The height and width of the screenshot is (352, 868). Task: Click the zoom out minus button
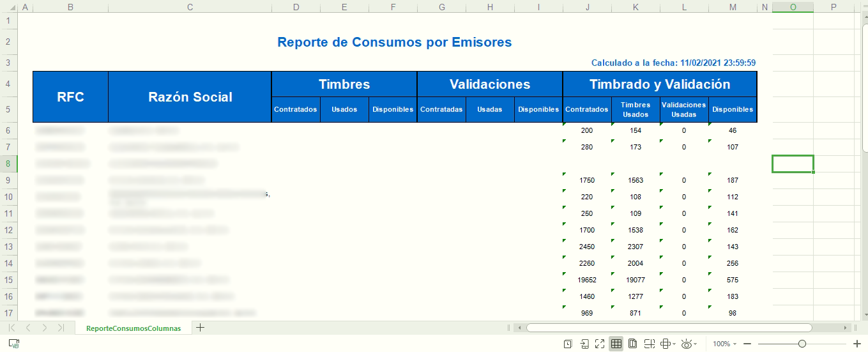click(x=747, y=344)
